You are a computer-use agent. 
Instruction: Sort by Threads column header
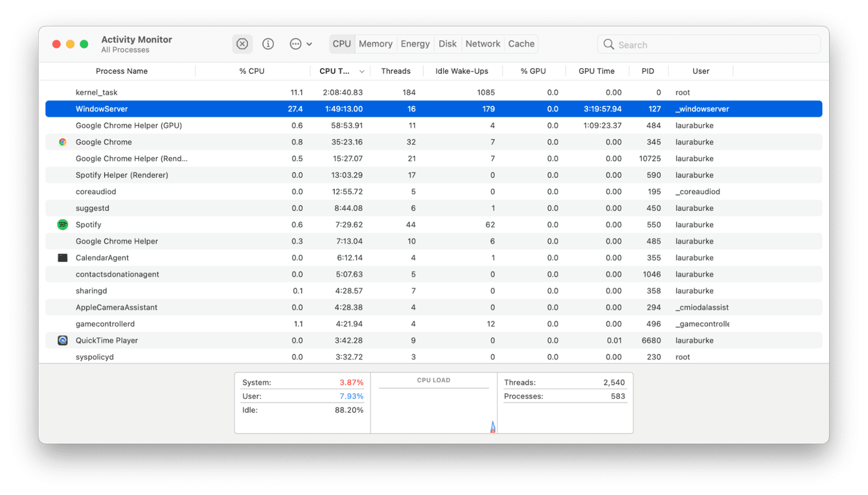click(x=396, y=71)
